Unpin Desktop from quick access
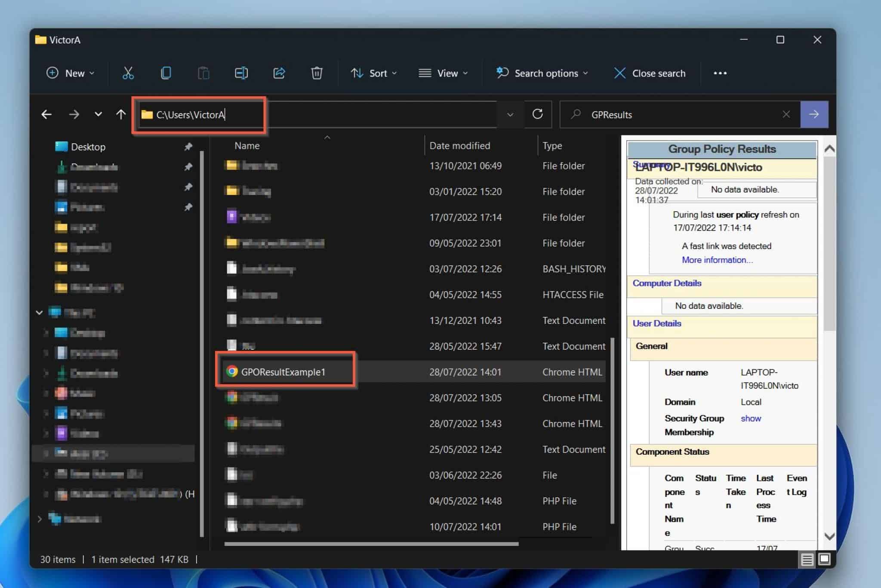 188,147
